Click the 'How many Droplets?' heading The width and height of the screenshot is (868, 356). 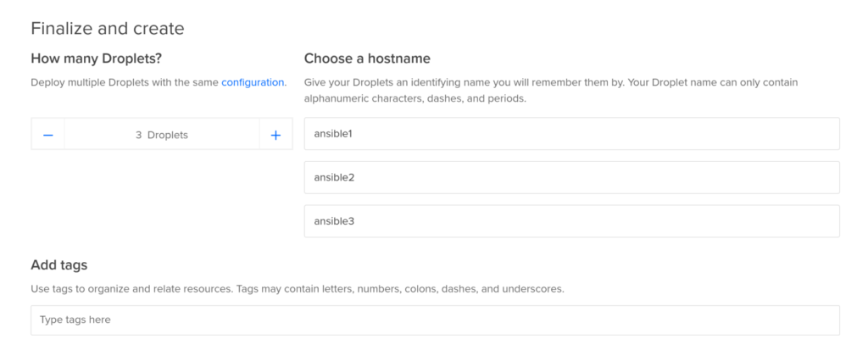pos(95,58)
